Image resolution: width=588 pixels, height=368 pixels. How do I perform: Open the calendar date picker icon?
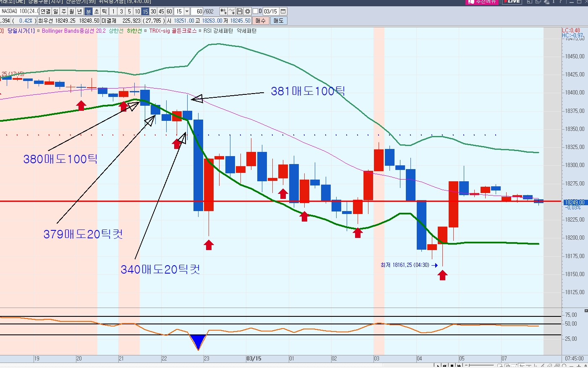coord(283,11)
